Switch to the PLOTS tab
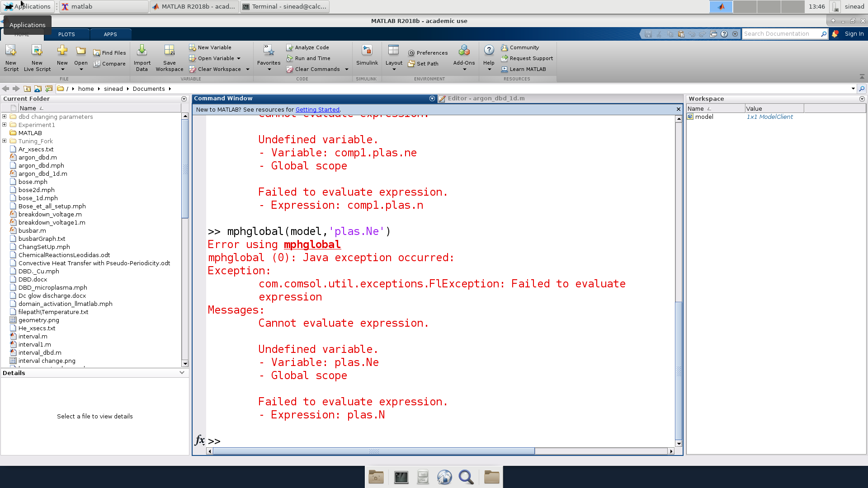 click(66, 34)
